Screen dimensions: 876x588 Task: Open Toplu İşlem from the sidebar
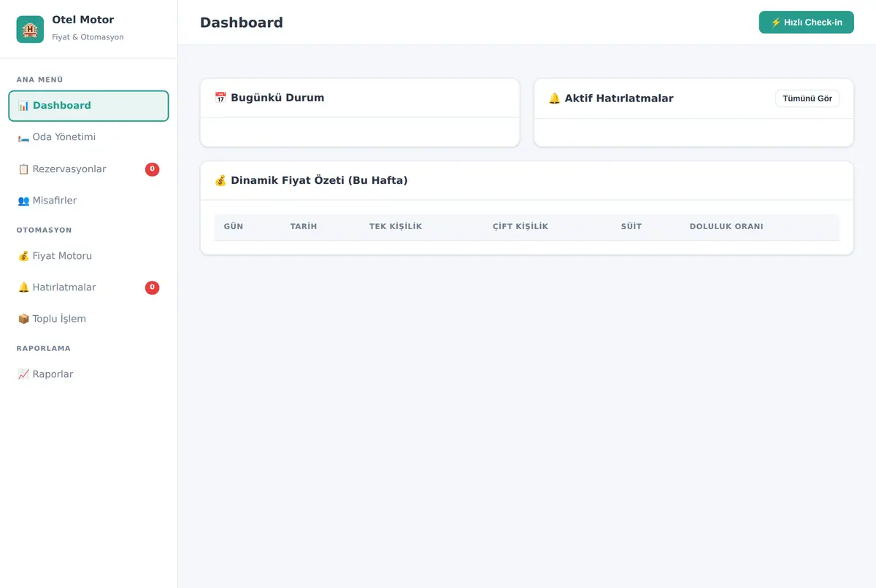tap(88, 319)
